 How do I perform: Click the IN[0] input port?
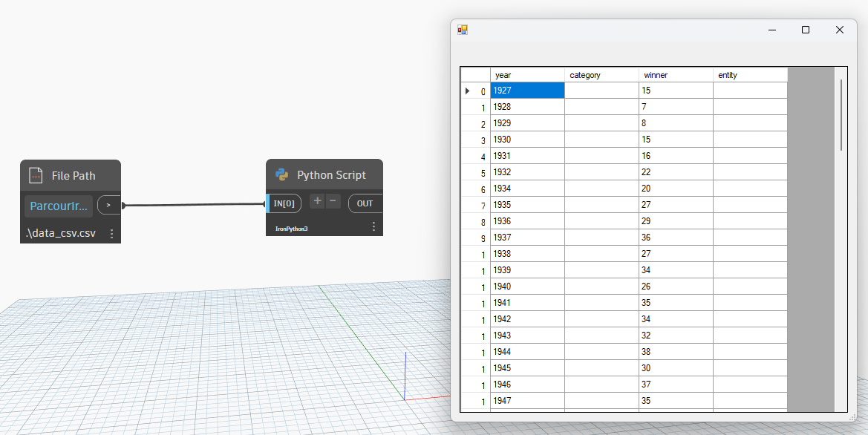pyautogui.click(x=284, y=203)
